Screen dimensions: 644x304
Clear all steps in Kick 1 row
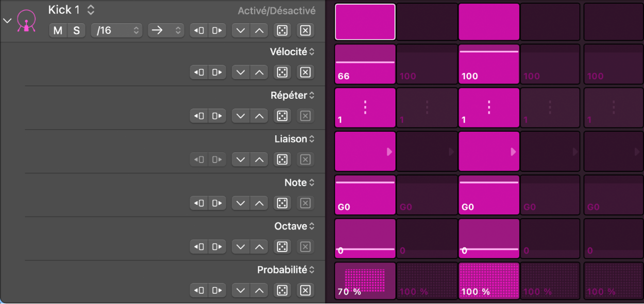click(306, 30)
